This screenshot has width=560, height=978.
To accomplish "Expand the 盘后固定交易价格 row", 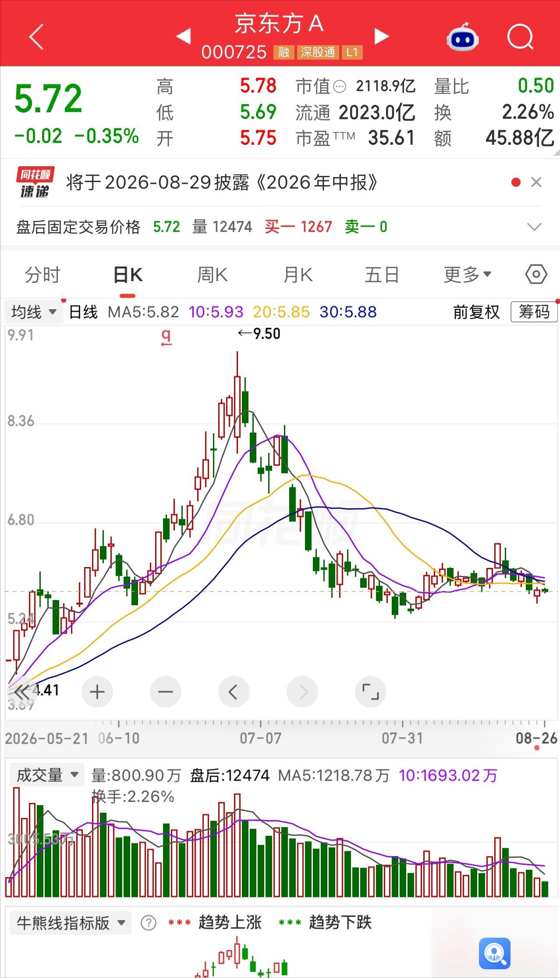I will (x=534, y=227).
